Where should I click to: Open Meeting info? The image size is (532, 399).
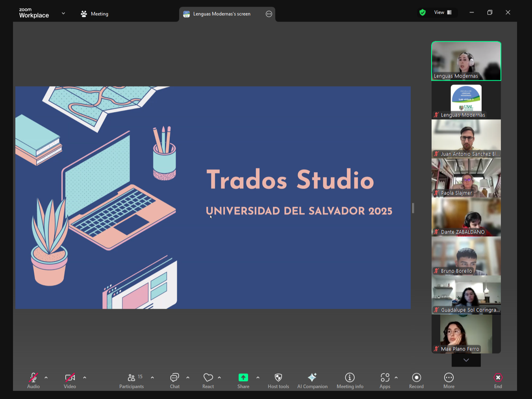350,380
